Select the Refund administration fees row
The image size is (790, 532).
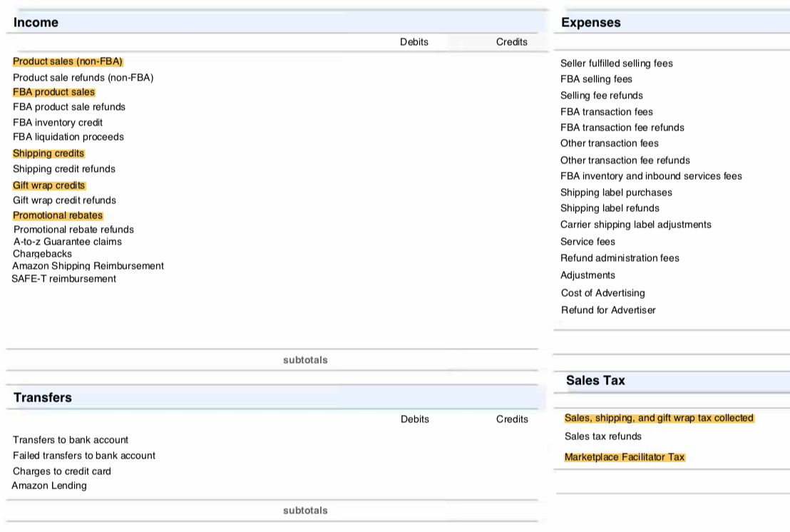point(620,258)
